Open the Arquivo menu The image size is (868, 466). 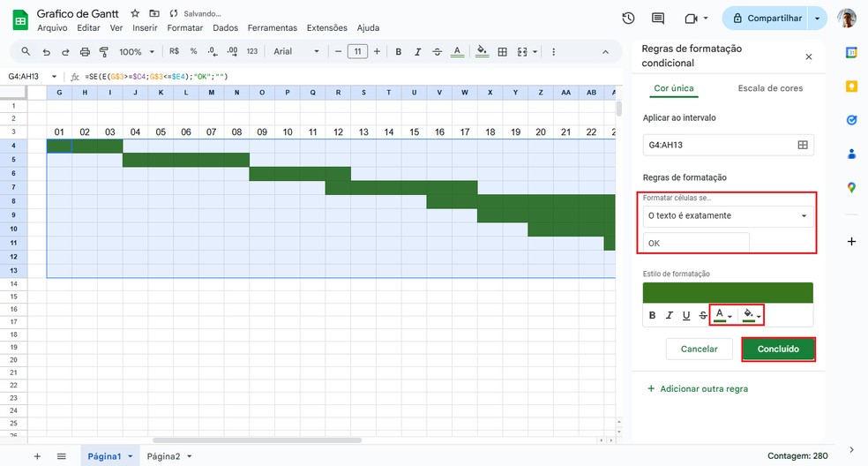(x=52, y=27)
